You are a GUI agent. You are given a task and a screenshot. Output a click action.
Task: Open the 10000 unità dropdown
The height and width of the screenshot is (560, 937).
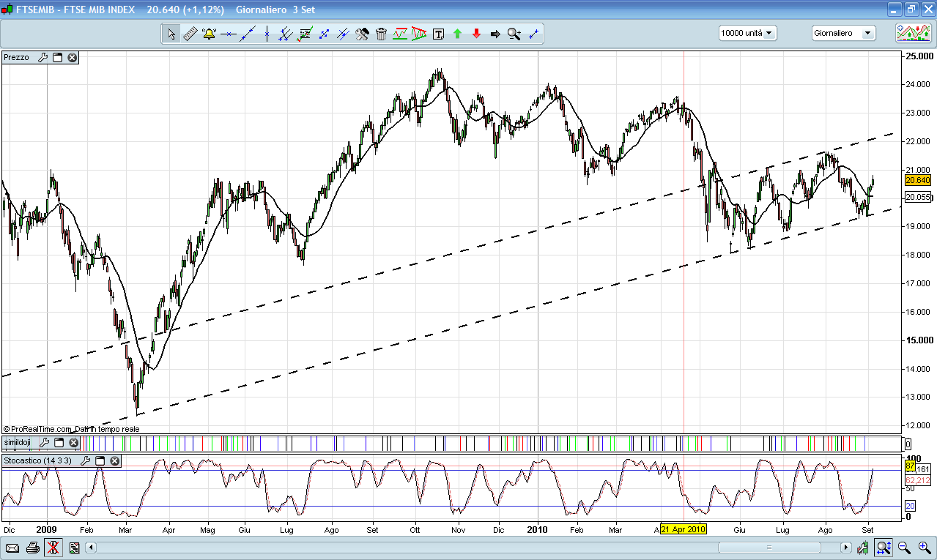click(747, 33)
